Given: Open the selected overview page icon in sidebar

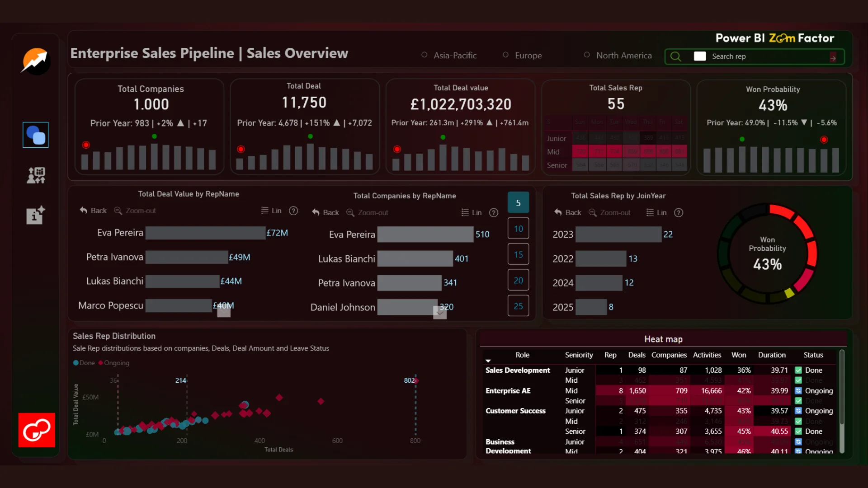Looking at the screenshot, I should 36,135.
